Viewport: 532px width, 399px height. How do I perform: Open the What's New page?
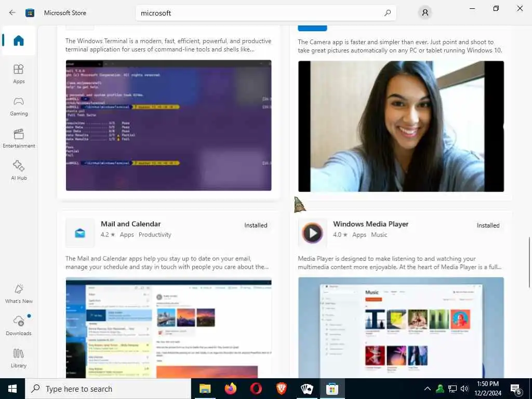click(19, 294)
